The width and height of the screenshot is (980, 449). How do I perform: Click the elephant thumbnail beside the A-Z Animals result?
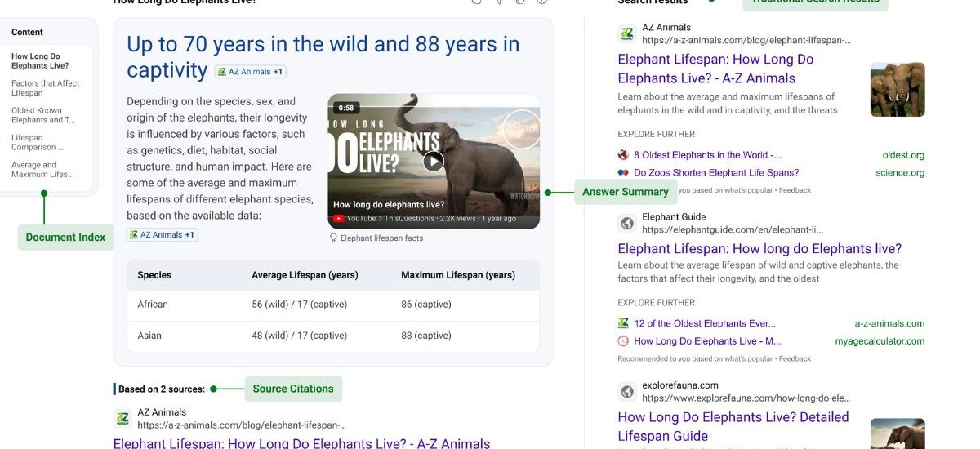[898, 90]
